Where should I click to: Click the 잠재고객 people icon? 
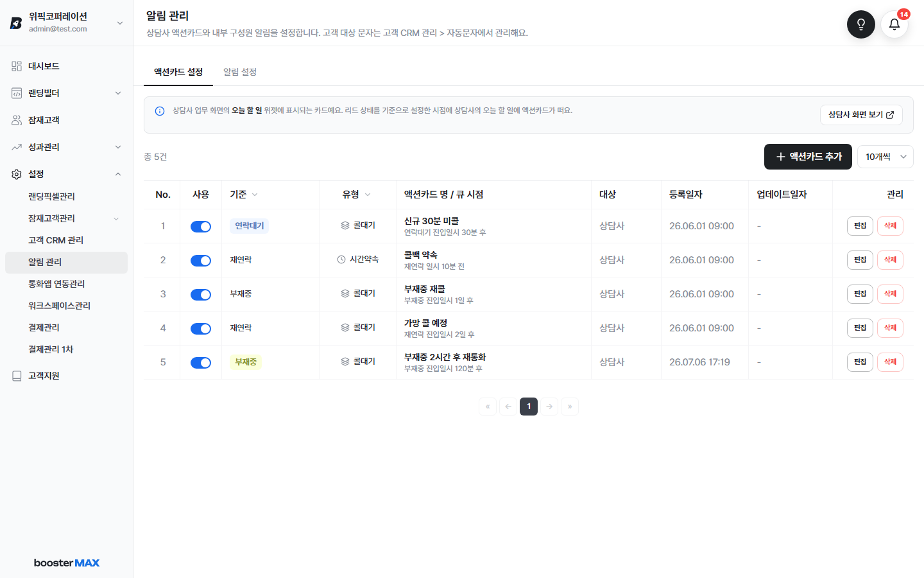17,120
